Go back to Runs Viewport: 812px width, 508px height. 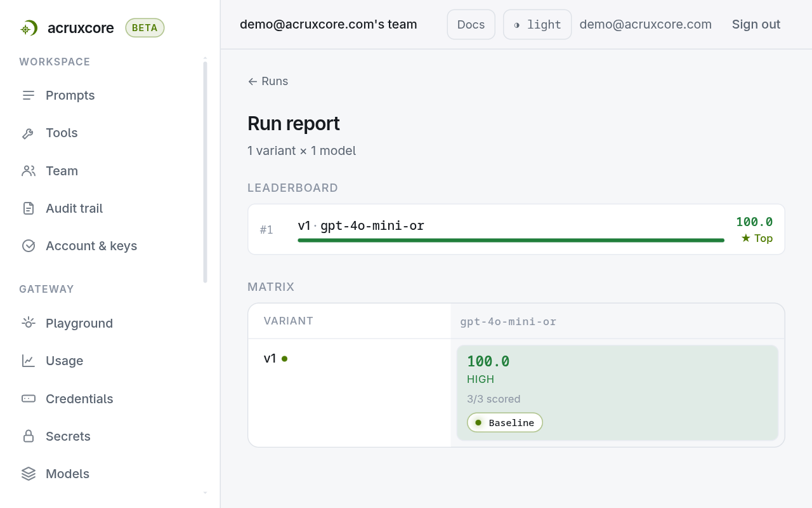[x=268, y=81]
